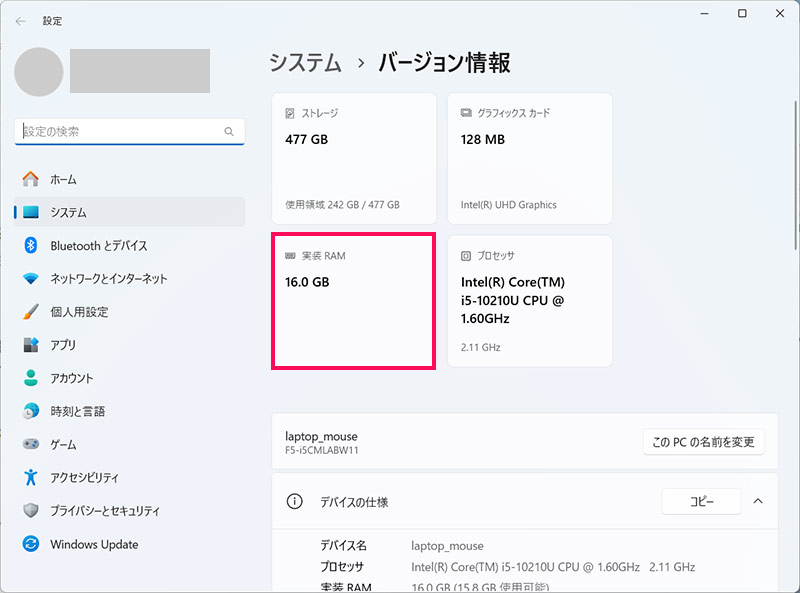Click the storage disk icon
Screen dimensions: 800x593
(x=290, y=113)
